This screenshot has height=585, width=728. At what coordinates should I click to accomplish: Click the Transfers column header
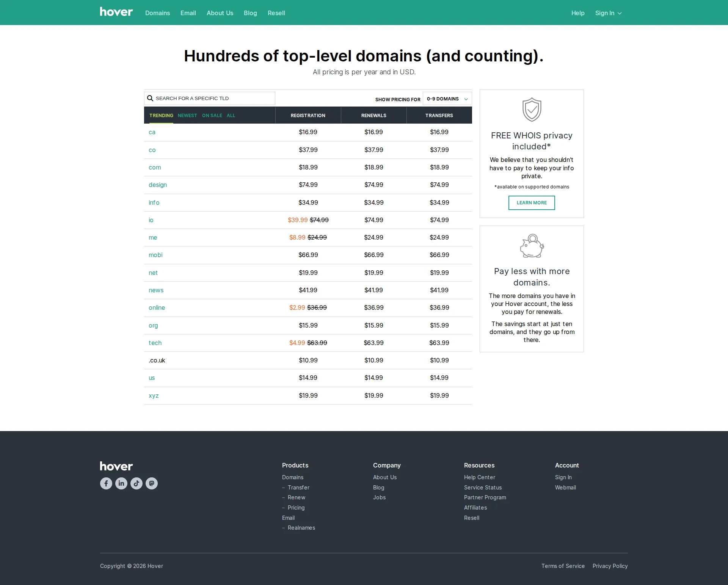[439, 115]
